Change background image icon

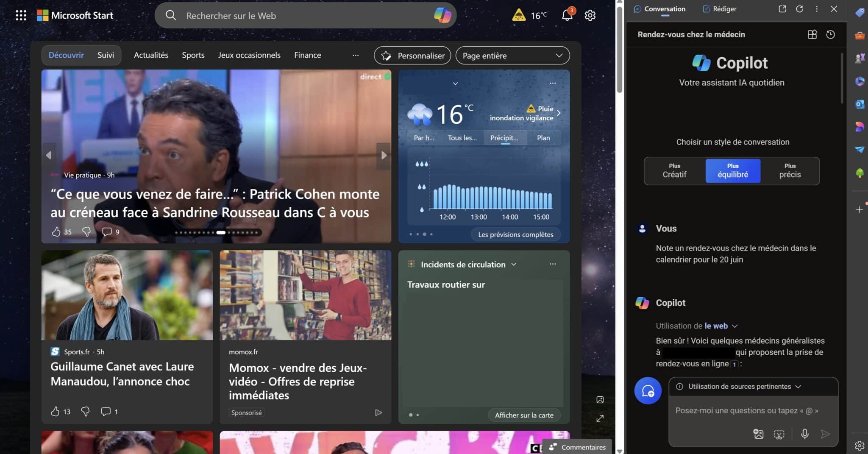[600, 400]
